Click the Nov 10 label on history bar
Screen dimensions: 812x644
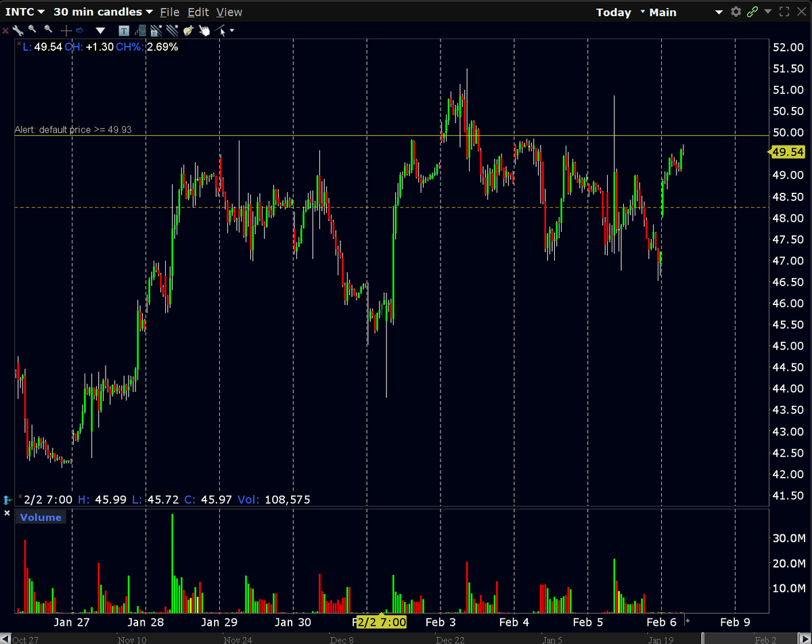(131, 639)
